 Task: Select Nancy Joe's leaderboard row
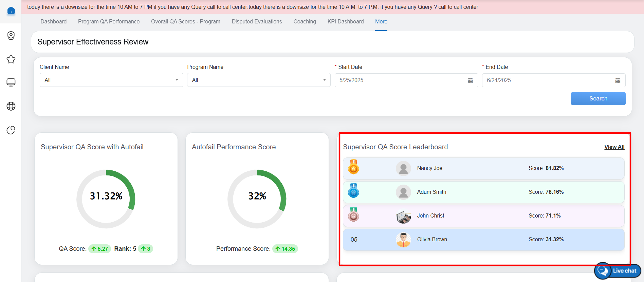point(483,168)
